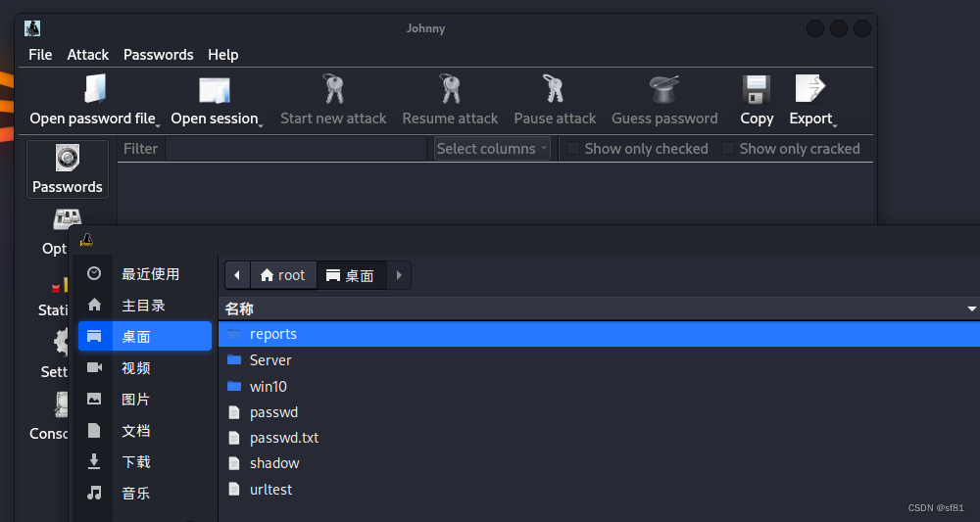
Task: Click the win10 folder icon
Action: (234, 386)
